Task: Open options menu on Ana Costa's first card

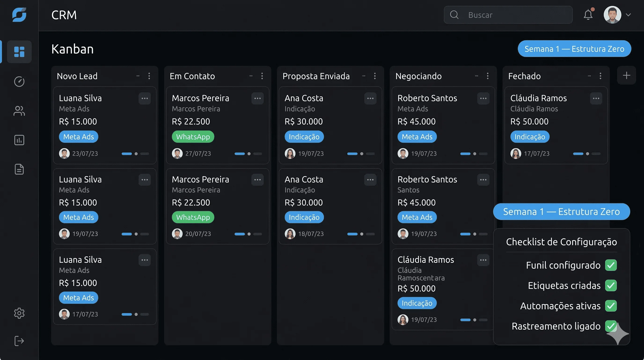Action: 370,98
